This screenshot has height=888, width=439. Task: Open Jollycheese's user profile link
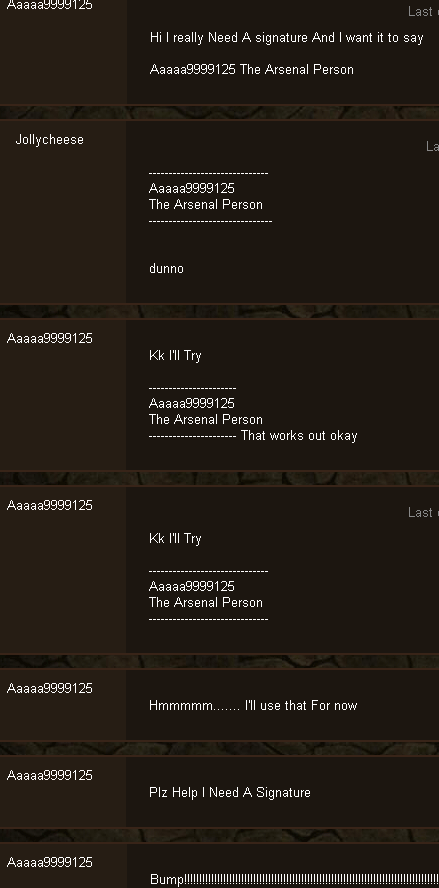coord(50,139)
